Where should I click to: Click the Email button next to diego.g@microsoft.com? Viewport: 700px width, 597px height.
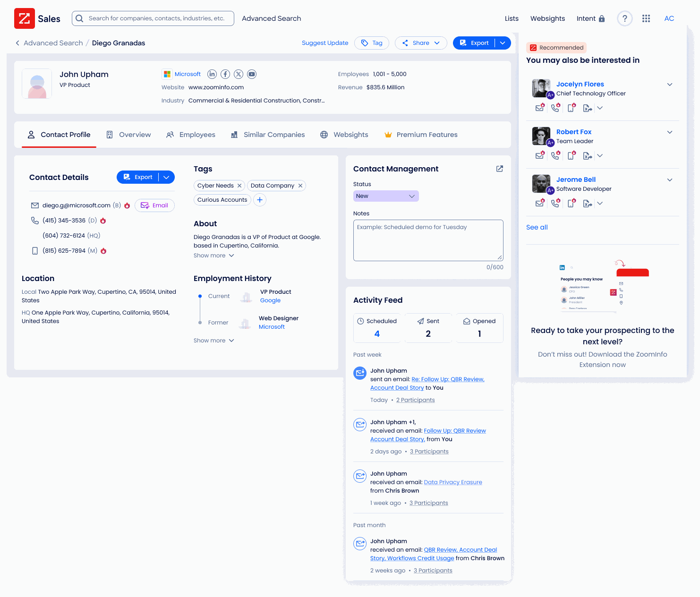click(x=154, y=205)
